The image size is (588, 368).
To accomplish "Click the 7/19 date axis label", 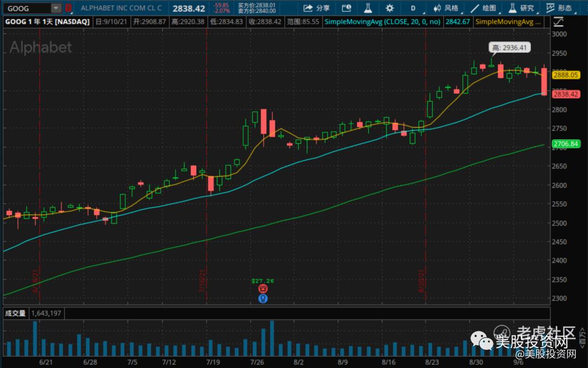I will click(213, 362).
